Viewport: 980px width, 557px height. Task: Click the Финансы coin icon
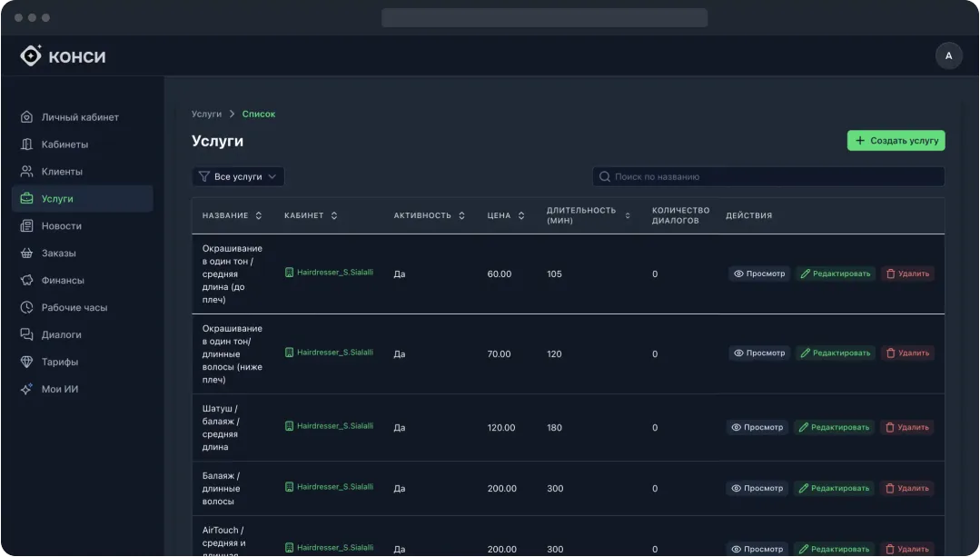pyautogui.click(x=27, y=281)
